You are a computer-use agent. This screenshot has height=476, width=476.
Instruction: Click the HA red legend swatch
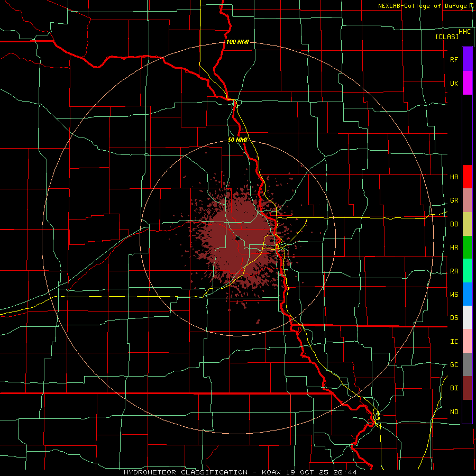[467, 177]
